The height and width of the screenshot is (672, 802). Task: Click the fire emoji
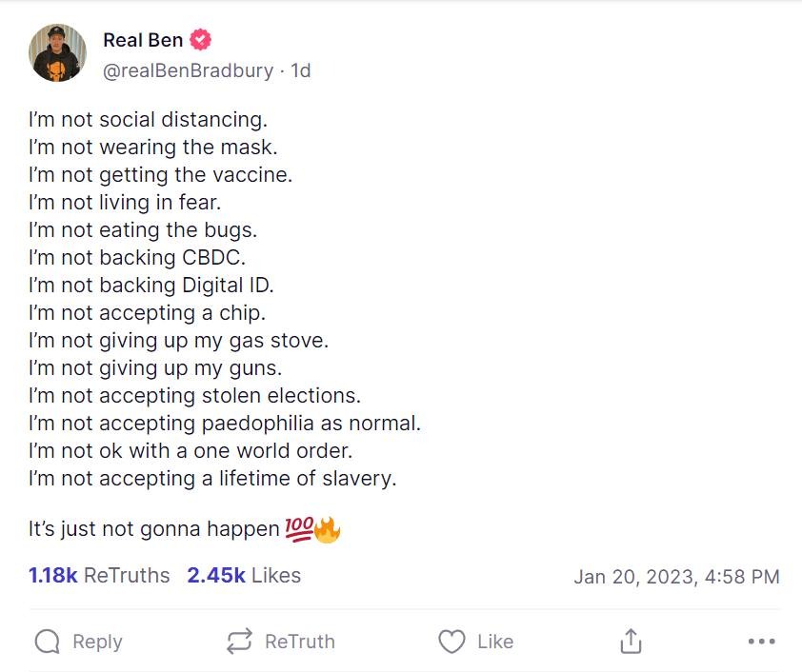click(x=327, y=529)
